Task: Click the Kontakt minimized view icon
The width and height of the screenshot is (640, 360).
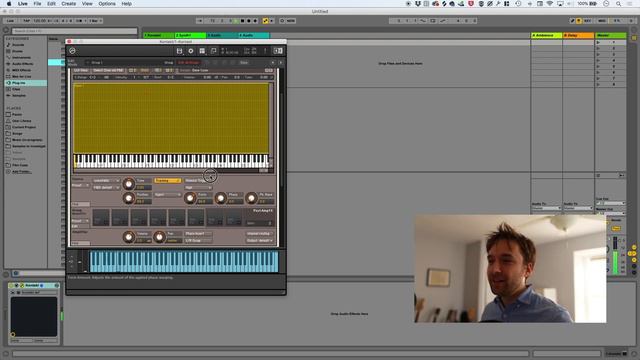Action: 213,51
